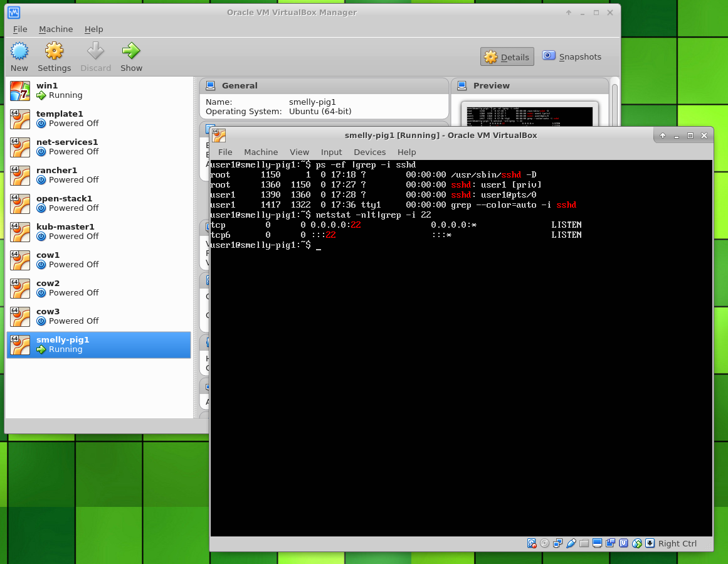The height and width of the screenshot is (564, 728).
Task: Click the network adapters status icon
Action: [x=557, y=543]
